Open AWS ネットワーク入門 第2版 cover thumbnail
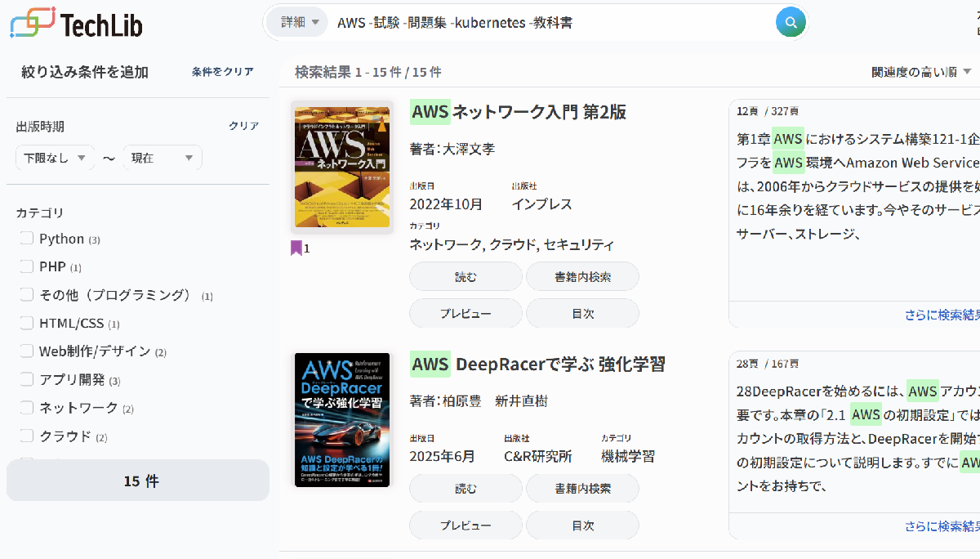Screen dimensions: 980x559 (x=342, y=168)
